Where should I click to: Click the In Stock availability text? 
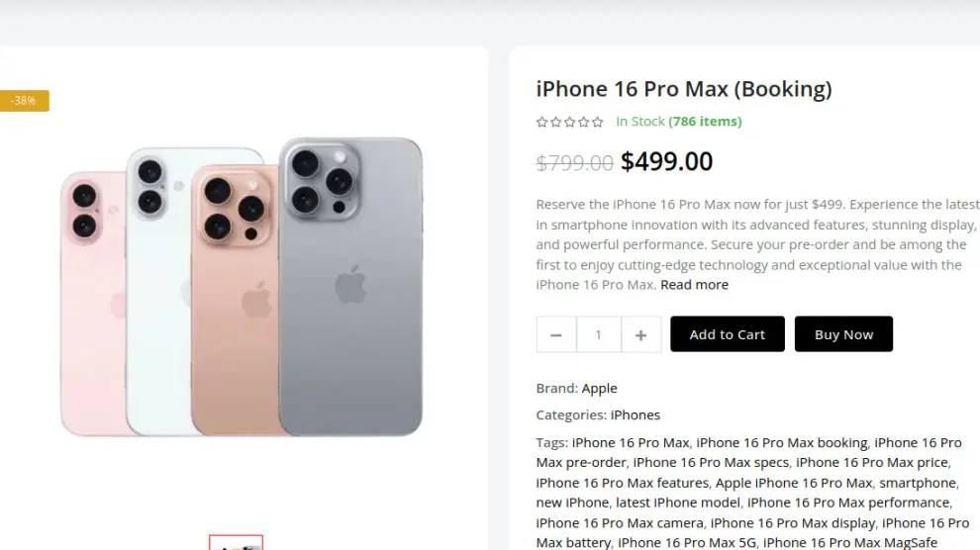[640, 122]
